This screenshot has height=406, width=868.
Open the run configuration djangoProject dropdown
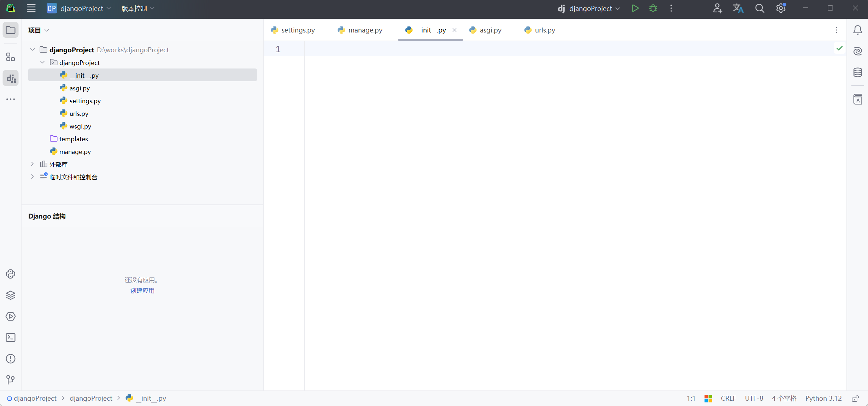[x=589, y=8]
